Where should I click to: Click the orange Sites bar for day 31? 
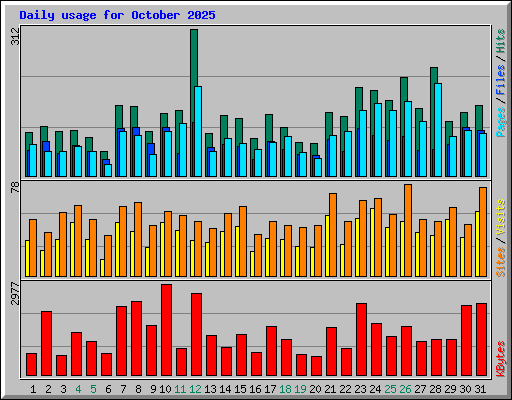pyautogui.click(x=483, y=232)
